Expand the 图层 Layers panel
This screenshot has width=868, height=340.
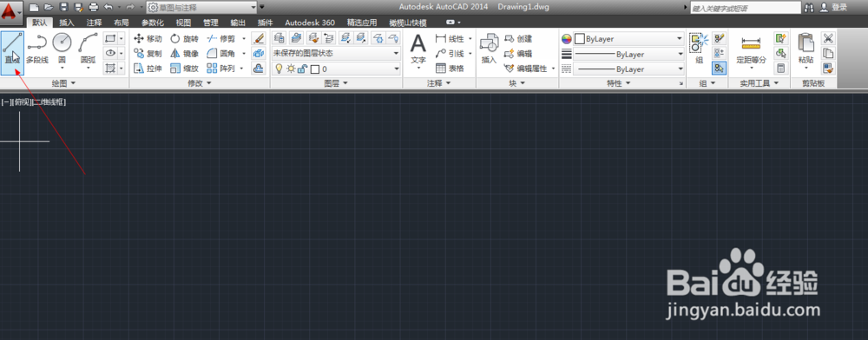point(336,83)
